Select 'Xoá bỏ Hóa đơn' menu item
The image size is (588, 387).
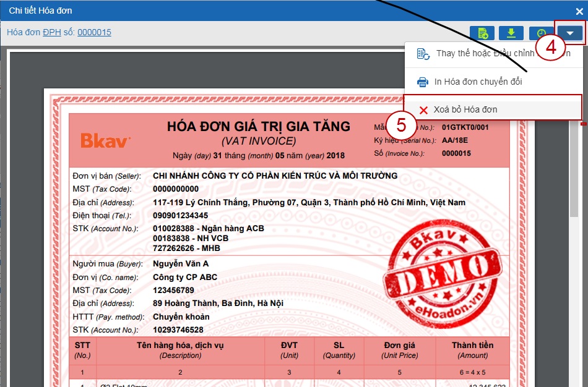(493, 109)
